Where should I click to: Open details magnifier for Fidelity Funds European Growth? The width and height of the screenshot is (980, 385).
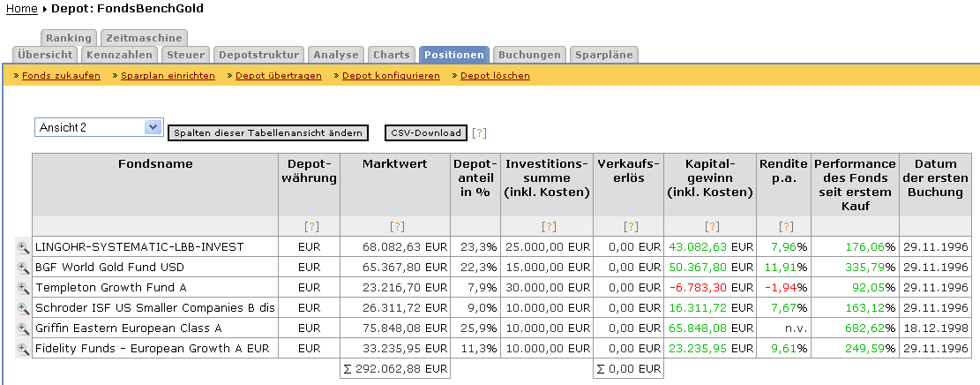[23, 349]
